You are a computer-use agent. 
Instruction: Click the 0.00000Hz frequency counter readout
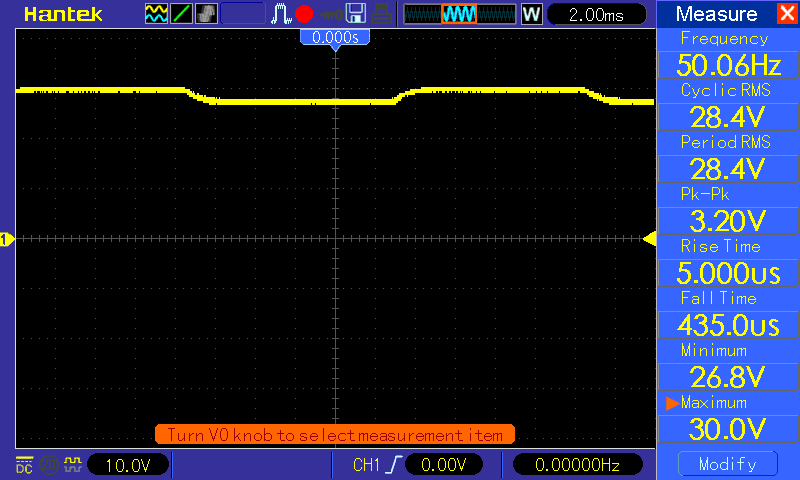(577, 465)
